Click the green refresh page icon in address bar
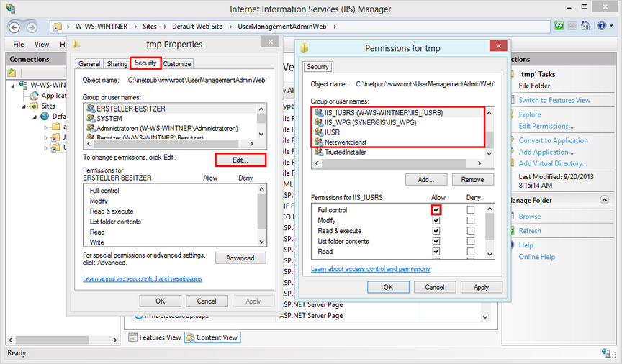 [559, 26]
